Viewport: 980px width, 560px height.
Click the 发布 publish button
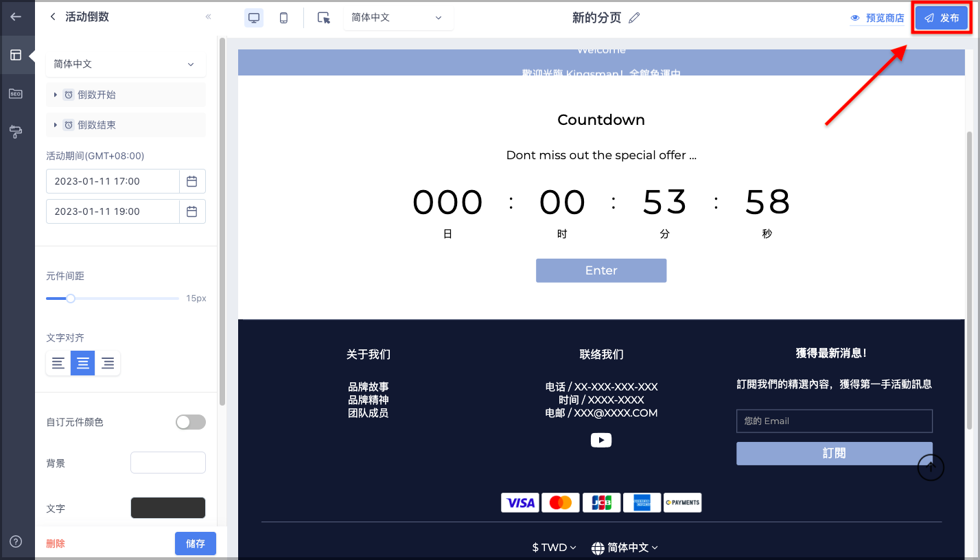(x=942, y=18)
